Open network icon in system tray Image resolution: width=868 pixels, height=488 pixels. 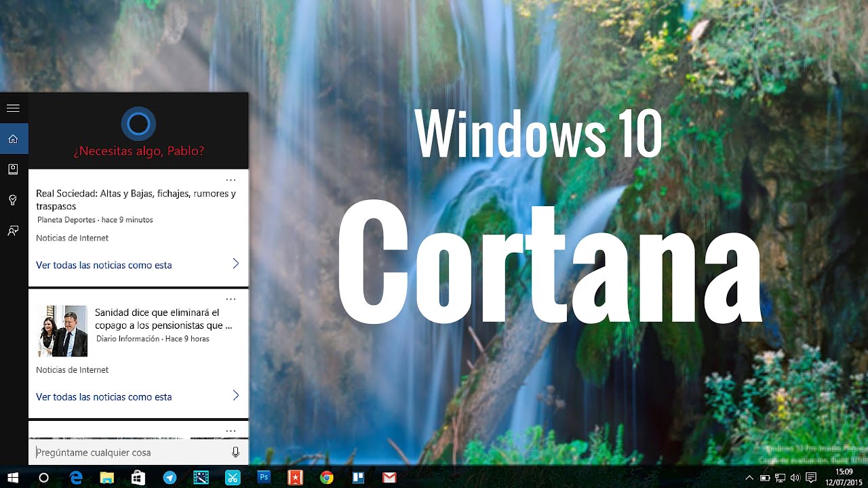click(780, 478)
